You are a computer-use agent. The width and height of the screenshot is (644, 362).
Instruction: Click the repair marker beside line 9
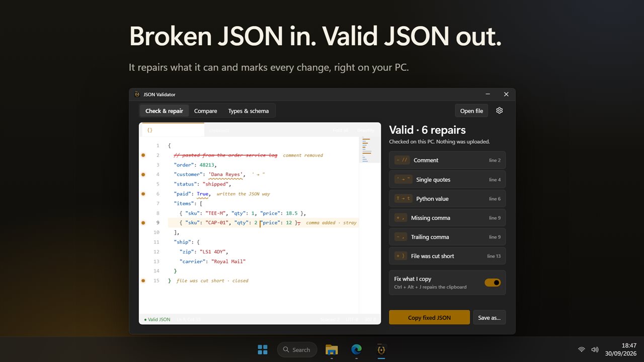point(143,222)
